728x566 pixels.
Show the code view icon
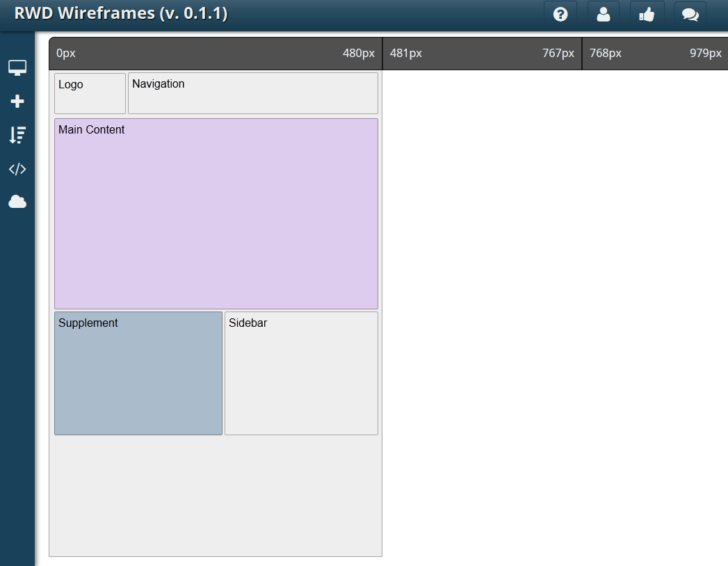[x=17, y=169]
